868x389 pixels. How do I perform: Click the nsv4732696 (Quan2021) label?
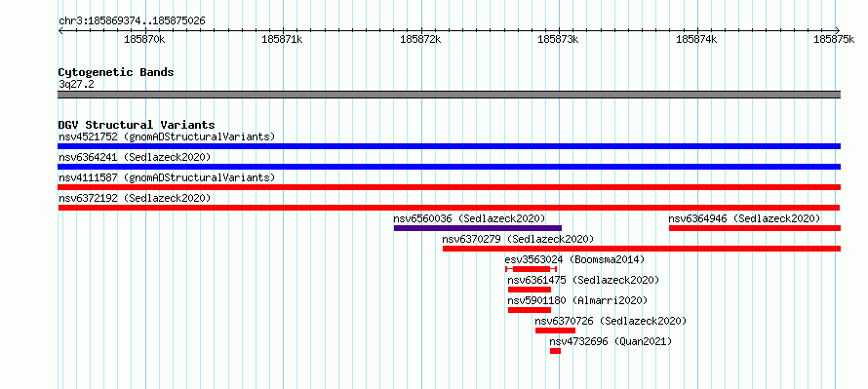tap(611, 341)
